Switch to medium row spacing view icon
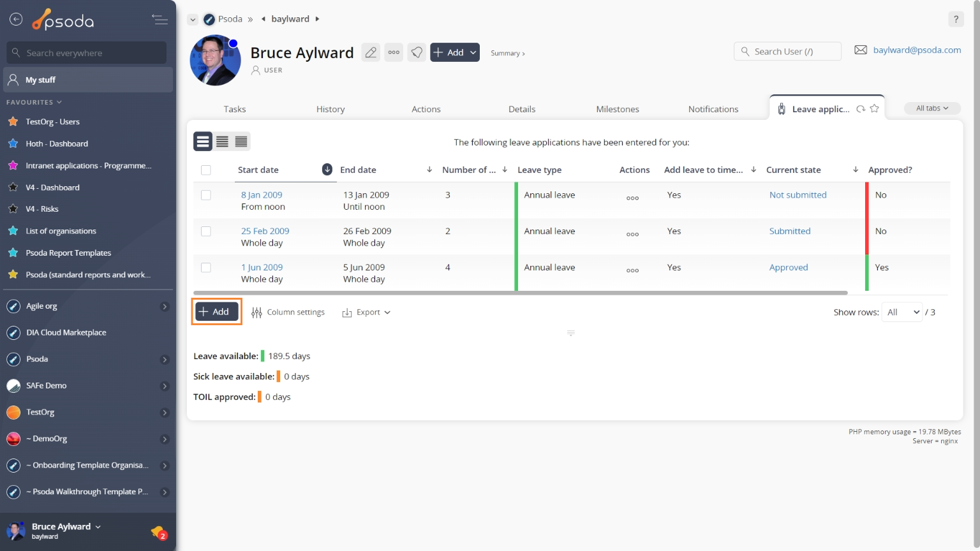Viewport: 980px width, 551px height. 222,142
